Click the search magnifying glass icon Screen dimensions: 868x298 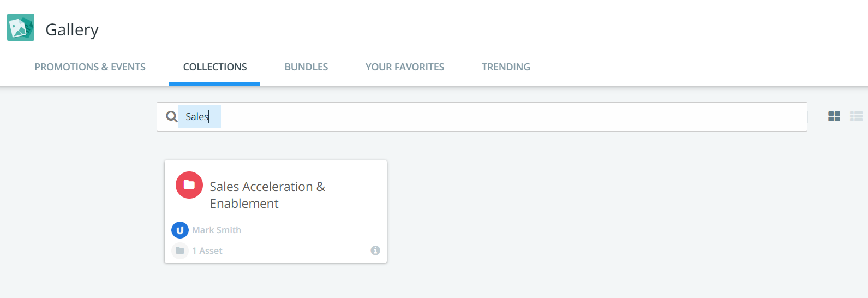point(171,116)
